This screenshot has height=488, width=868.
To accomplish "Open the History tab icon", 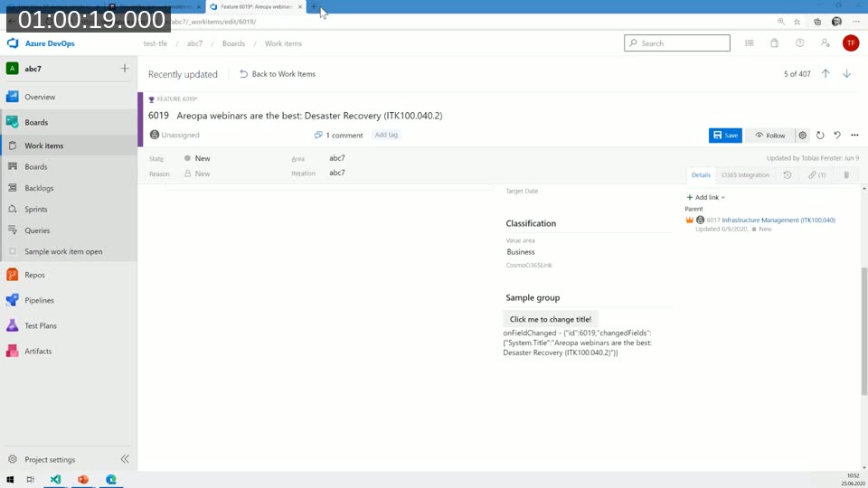I will [788, 174].
